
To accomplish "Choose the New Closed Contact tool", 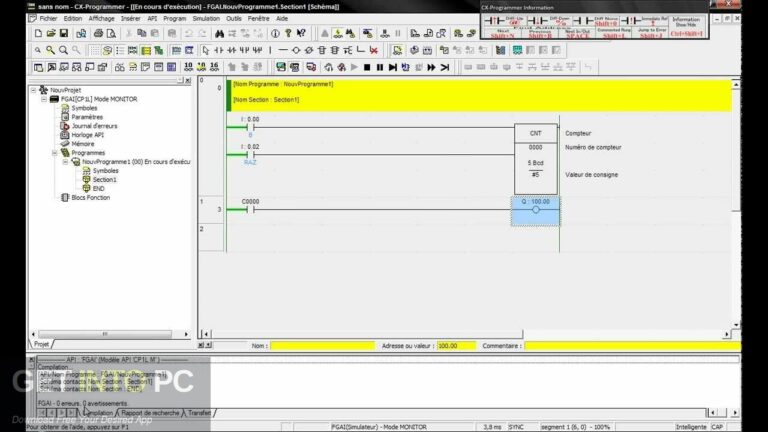I will (x=231, y=50).
